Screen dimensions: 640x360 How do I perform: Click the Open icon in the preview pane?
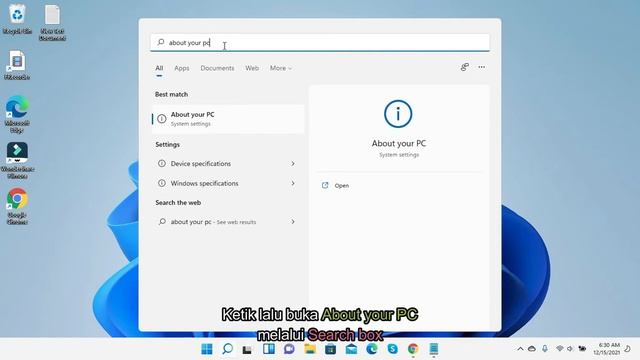[x=325, y=185]
